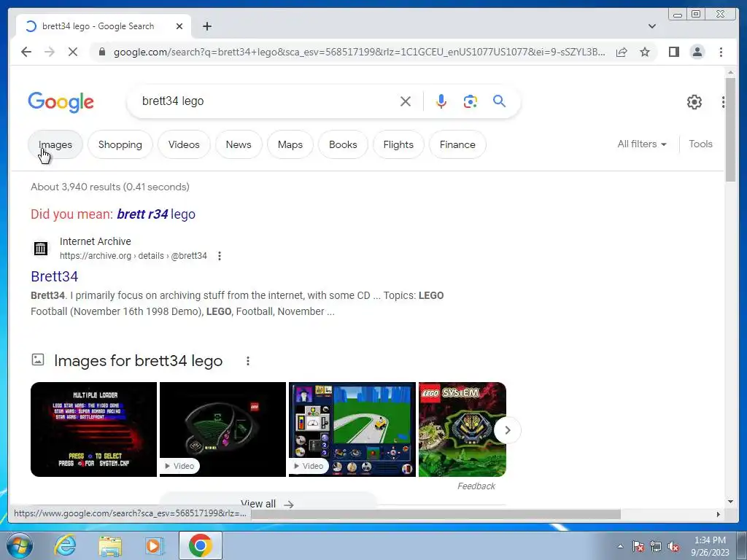The image size is (747, 560).
Task: Click the padlock site info icon
Action: coord(102,52)
